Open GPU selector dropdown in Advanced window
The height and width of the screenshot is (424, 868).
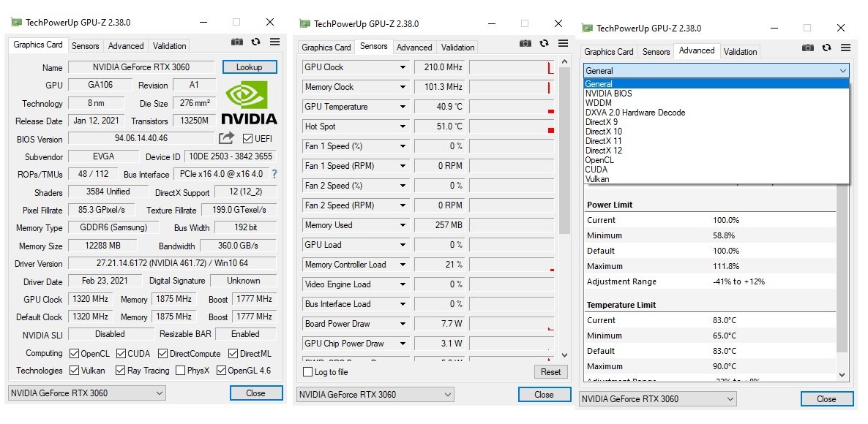(658, 398)
